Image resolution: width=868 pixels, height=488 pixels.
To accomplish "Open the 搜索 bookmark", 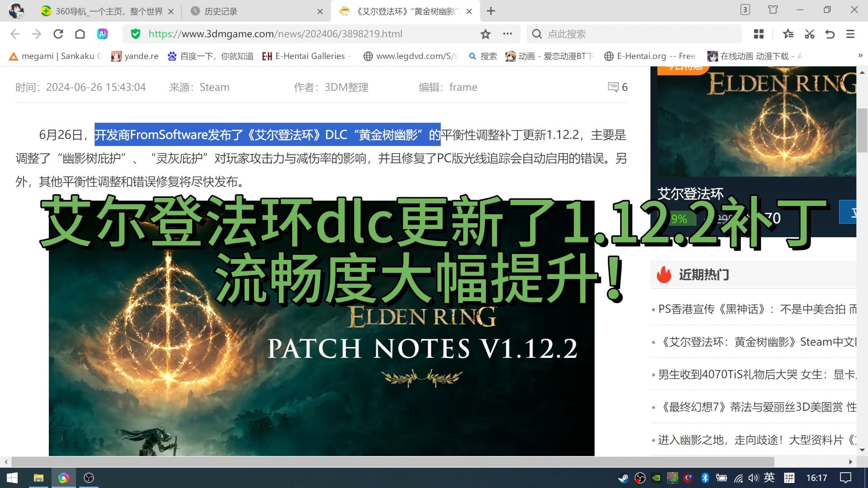I will pos(483,56).
